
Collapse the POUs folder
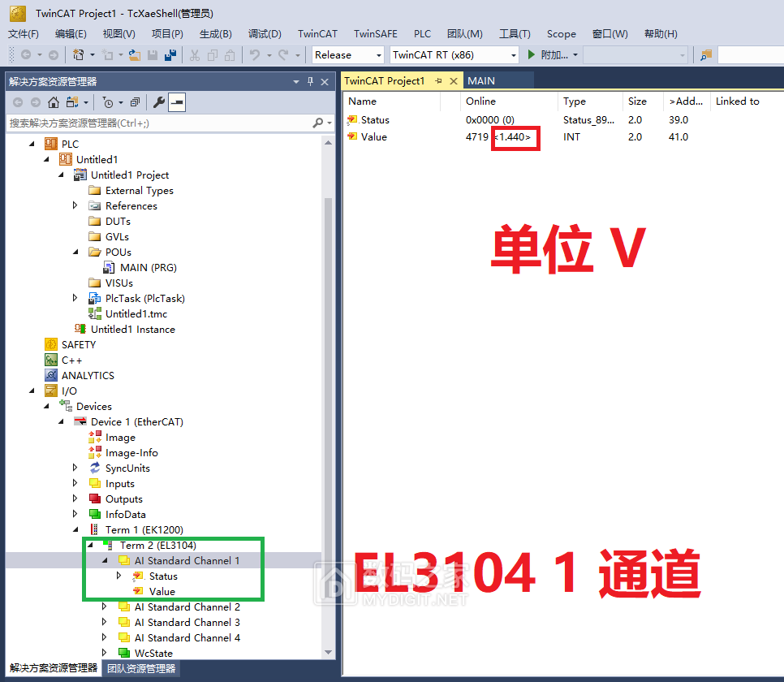click(75, 253)
